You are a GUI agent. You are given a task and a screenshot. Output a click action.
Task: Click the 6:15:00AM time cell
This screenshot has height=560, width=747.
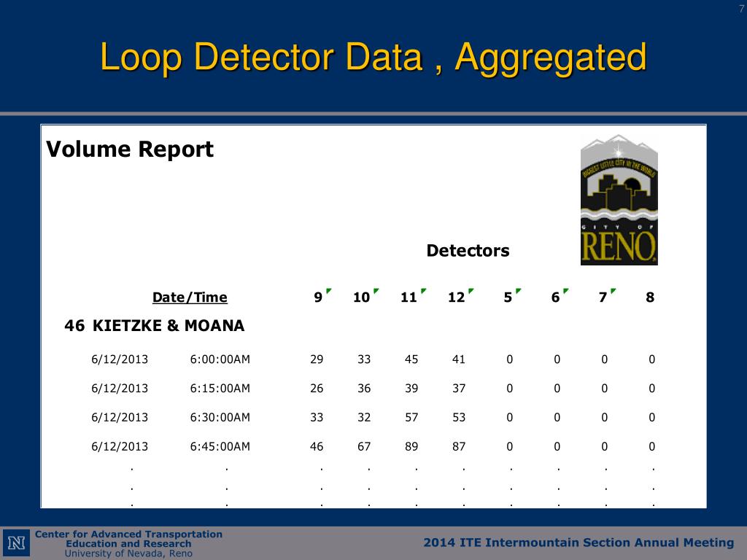tap(220, 388)
